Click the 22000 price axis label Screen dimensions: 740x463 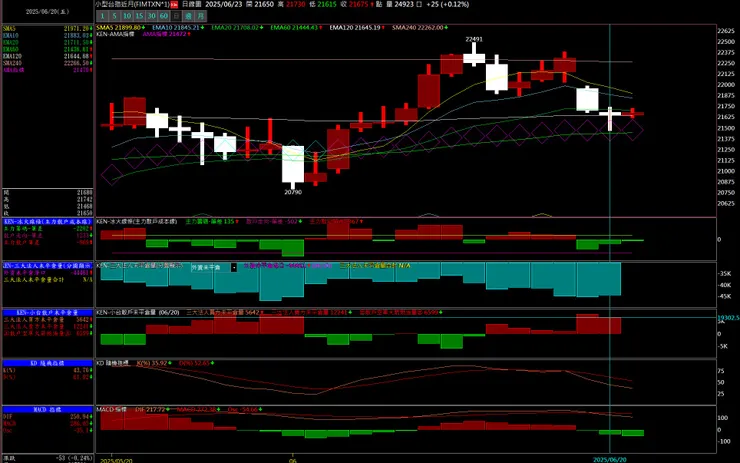pos(726,85)
